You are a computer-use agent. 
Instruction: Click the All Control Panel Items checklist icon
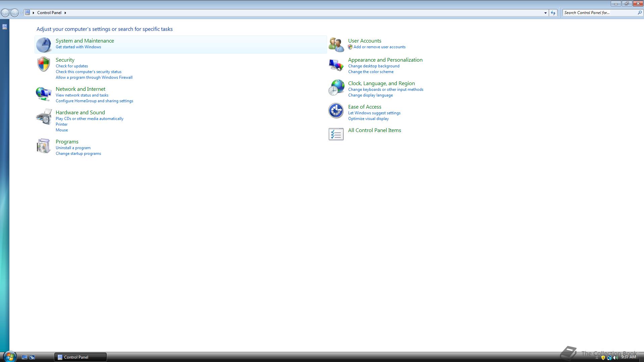336,134
